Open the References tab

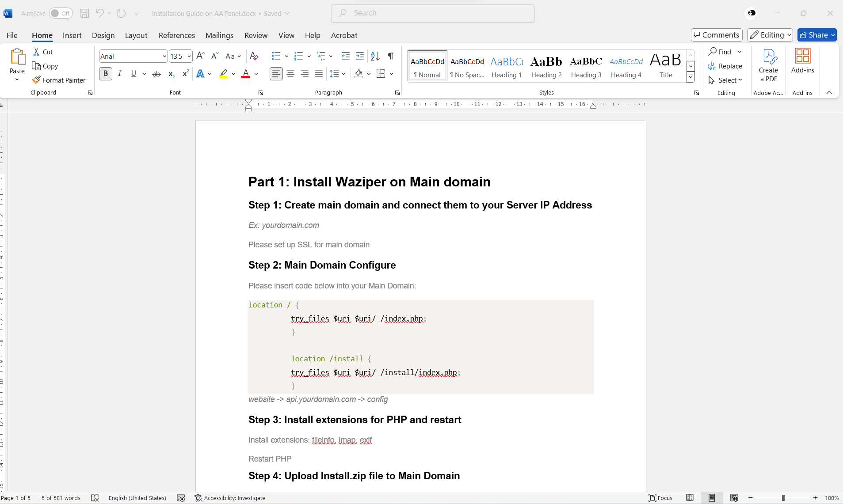click(x=176, y=35)
